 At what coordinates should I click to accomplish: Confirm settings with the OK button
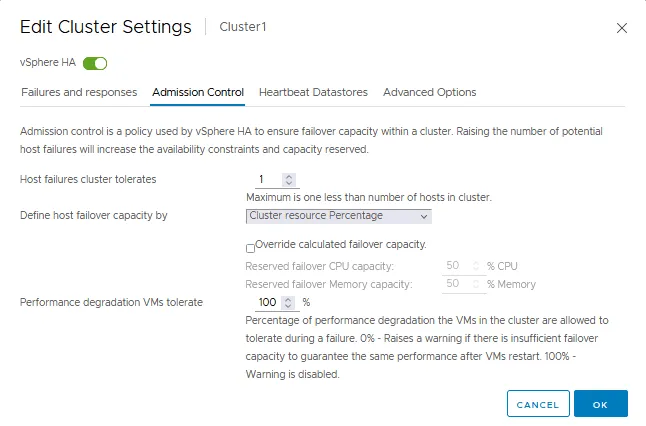point(600,404)
